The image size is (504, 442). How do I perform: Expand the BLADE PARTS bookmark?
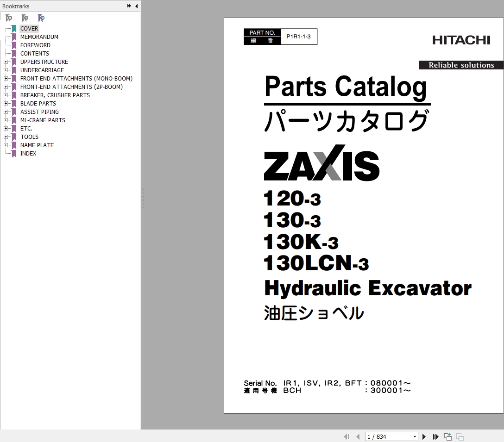pyautogui.click(x=6, y=103)
